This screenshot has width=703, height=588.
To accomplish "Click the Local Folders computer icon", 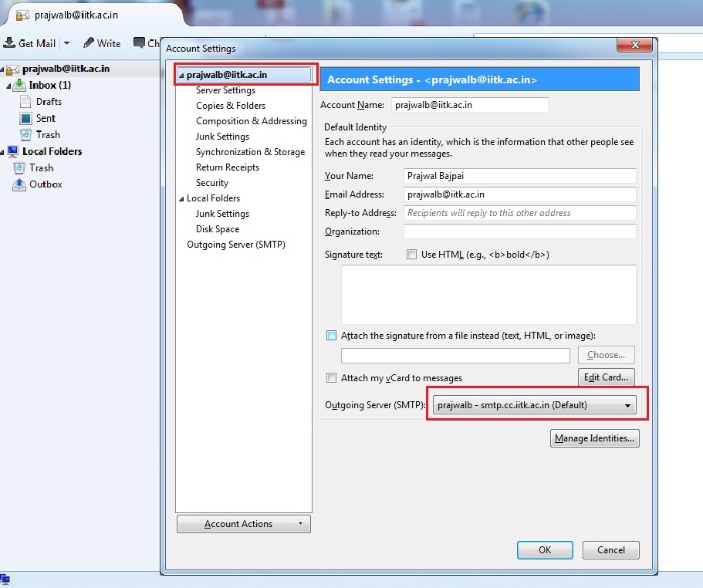I will click(x=12, y=151).
